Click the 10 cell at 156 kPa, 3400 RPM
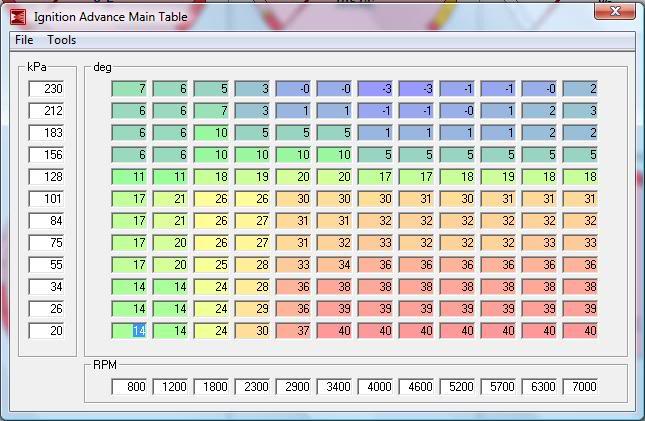This screenshot has height=421, width=645. 334,155
